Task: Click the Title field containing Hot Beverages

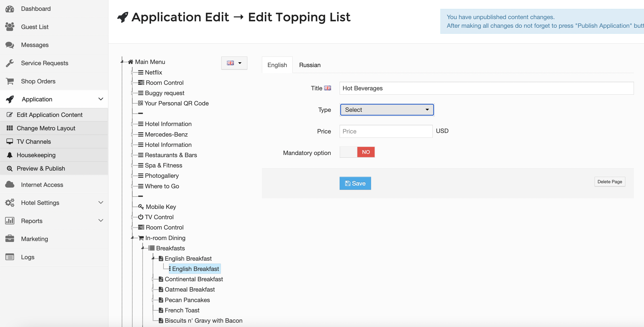Action: (x=486, y=88)
